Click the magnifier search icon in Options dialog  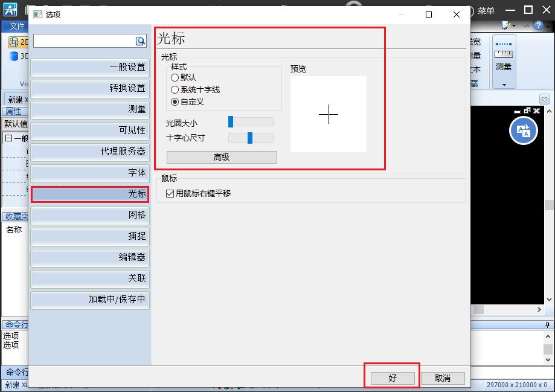[x=140, y=40]
